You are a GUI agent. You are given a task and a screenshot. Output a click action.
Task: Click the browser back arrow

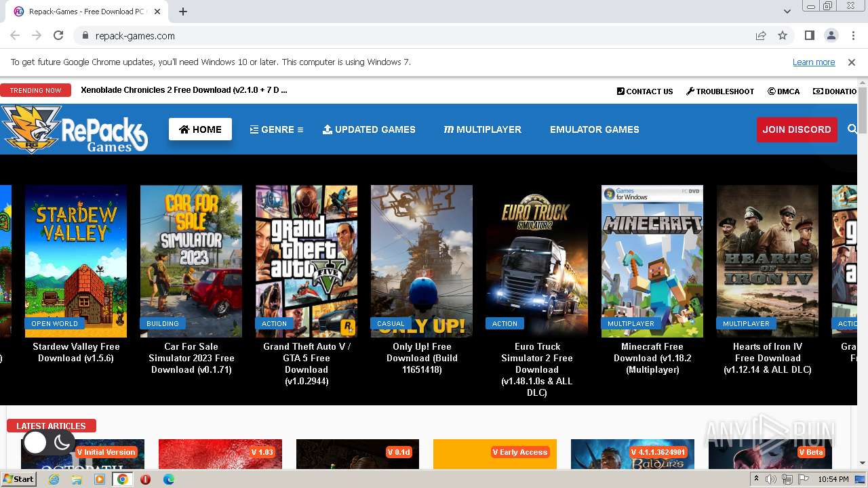coord(15,36)
